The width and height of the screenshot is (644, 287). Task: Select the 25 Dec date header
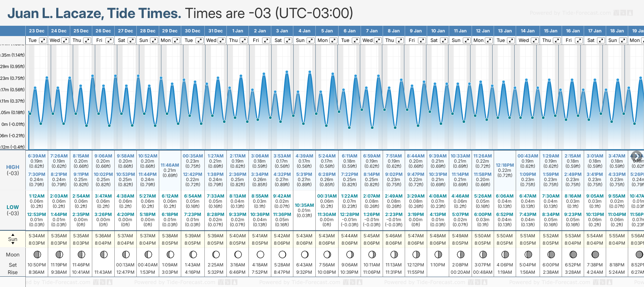click(x=81, y=31)
